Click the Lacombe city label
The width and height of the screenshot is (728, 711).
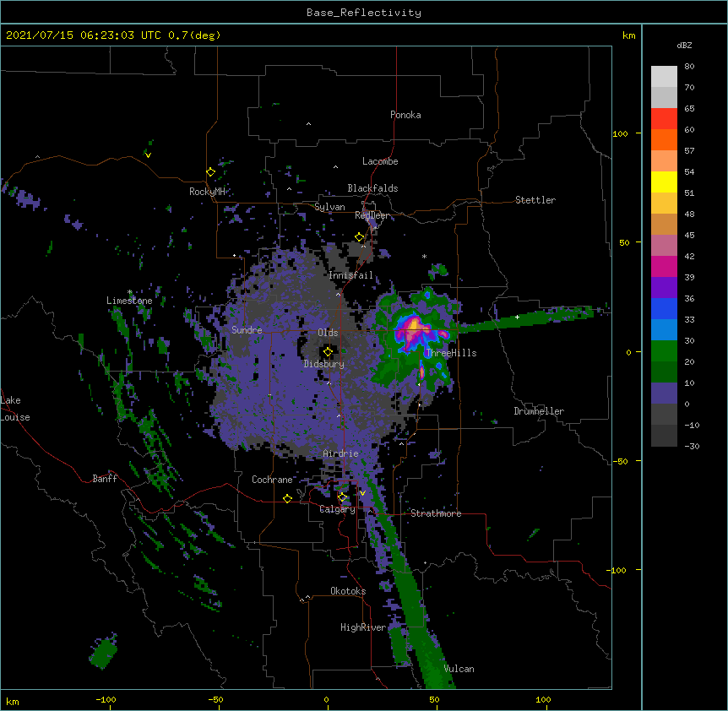(x=380, y=161)
